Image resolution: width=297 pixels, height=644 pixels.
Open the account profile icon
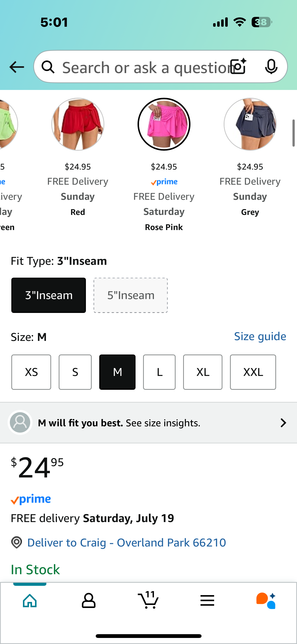[89, 601]
